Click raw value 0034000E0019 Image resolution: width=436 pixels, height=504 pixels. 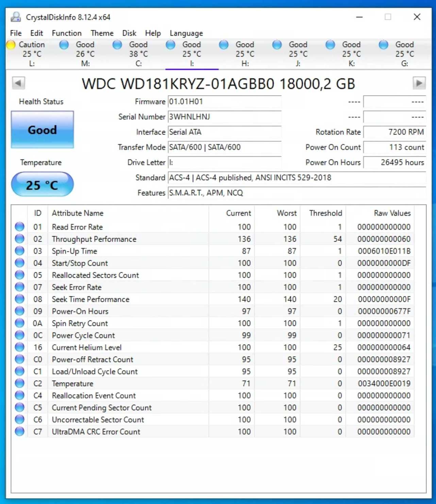coord(384,384)
